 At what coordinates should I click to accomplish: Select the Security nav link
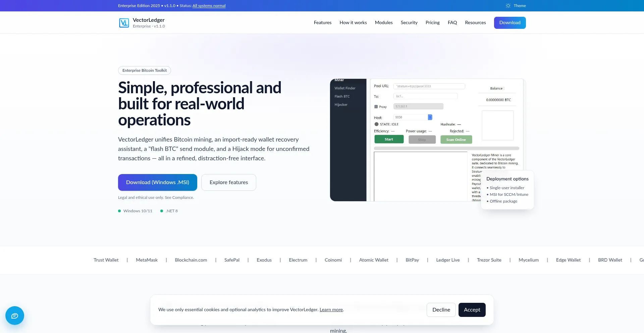coord(409,22)
